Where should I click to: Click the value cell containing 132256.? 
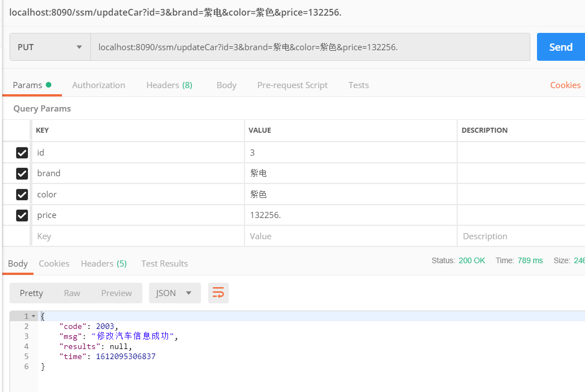(351, 215)
